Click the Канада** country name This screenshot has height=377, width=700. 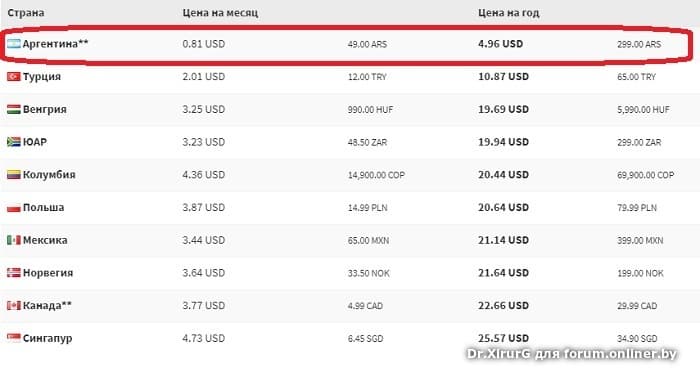click(x=47, y=306)
